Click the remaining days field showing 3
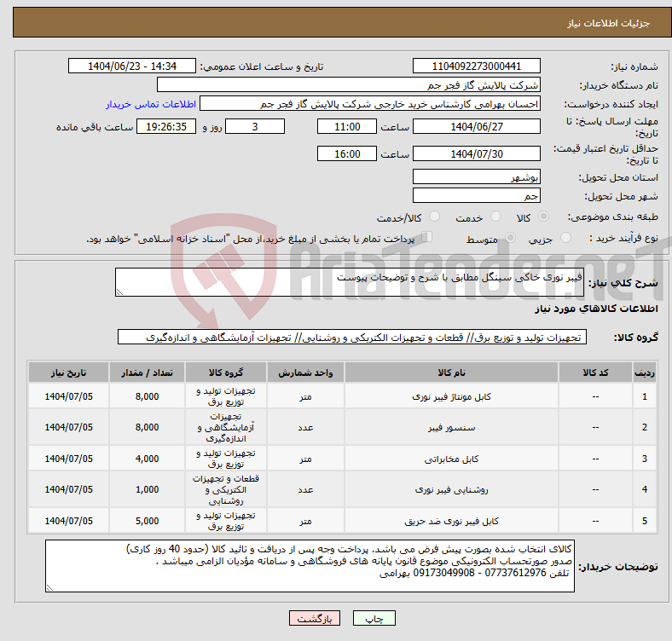672x641 pixels. pyautogui.click(x=255, y=126)
